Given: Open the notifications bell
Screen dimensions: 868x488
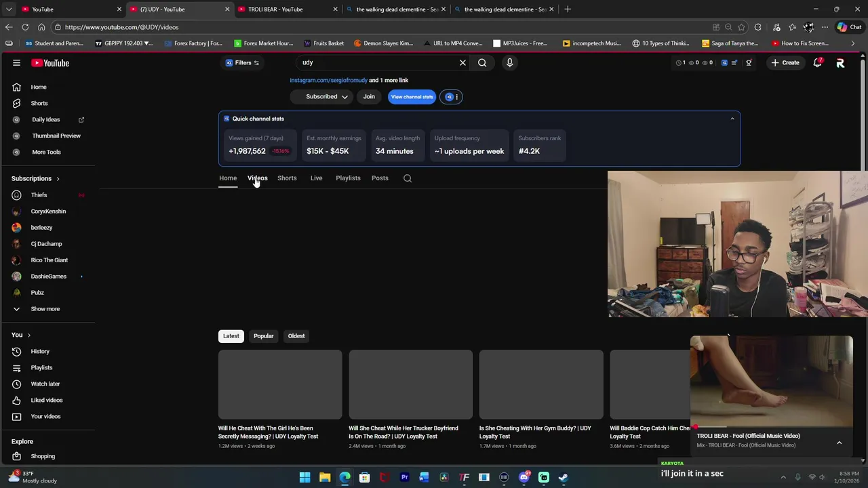Looking at the screenshot, I should (818, 63).
